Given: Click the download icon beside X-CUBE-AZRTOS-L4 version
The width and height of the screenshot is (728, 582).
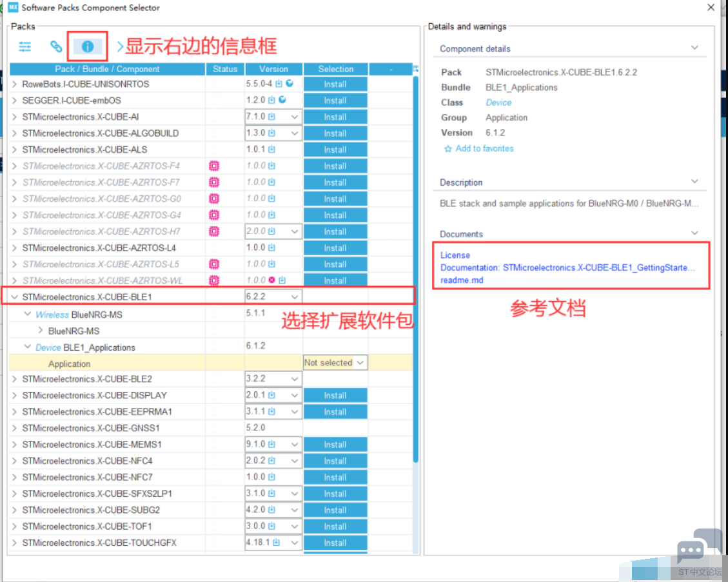Looking at the screenshot, I should [271, 247].
